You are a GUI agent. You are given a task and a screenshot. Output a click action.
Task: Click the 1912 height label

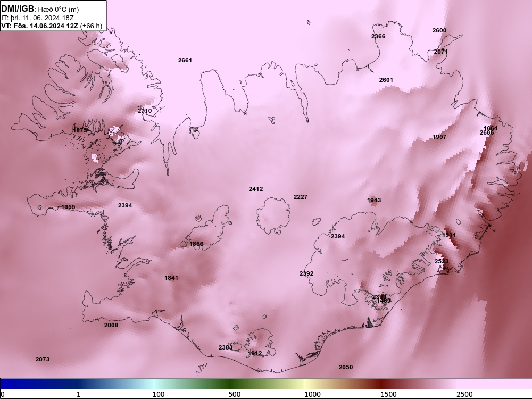pos(255,354)
